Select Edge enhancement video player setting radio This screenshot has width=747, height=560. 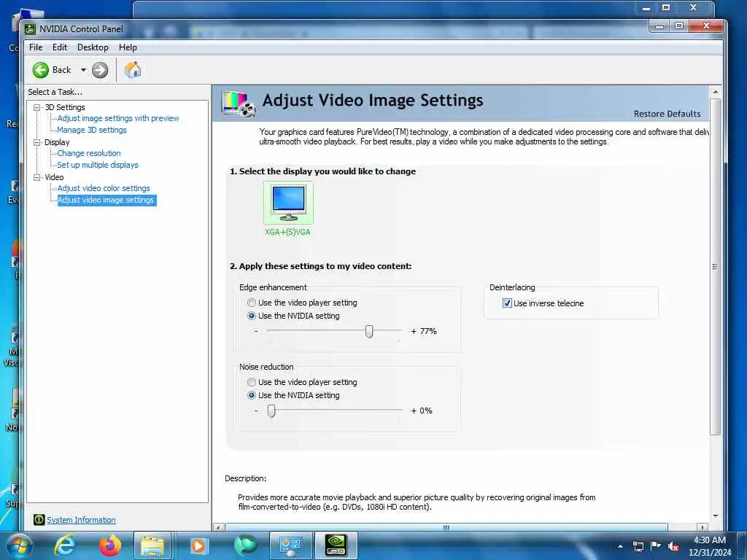[x=252, y=303]
